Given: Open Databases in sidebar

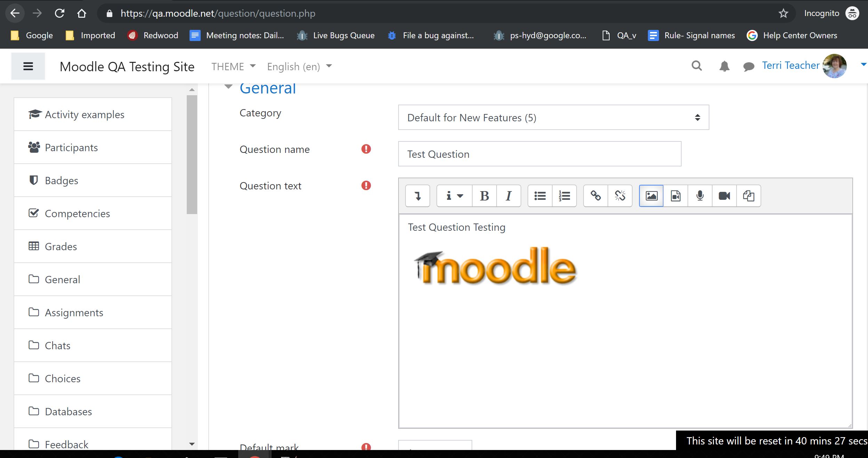Looking at the screenshot, I should pyautogui.click(x=93, y=411).
